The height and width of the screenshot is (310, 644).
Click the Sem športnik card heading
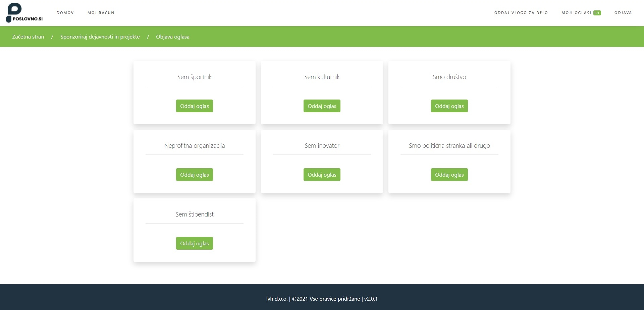194,77
